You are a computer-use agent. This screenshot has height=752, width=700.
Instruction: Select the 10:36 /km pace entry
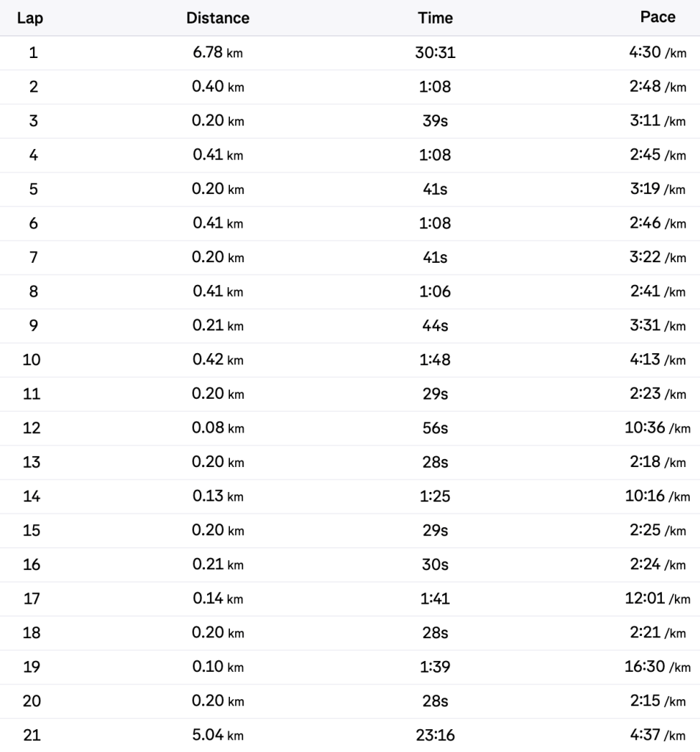coord(657,429)
